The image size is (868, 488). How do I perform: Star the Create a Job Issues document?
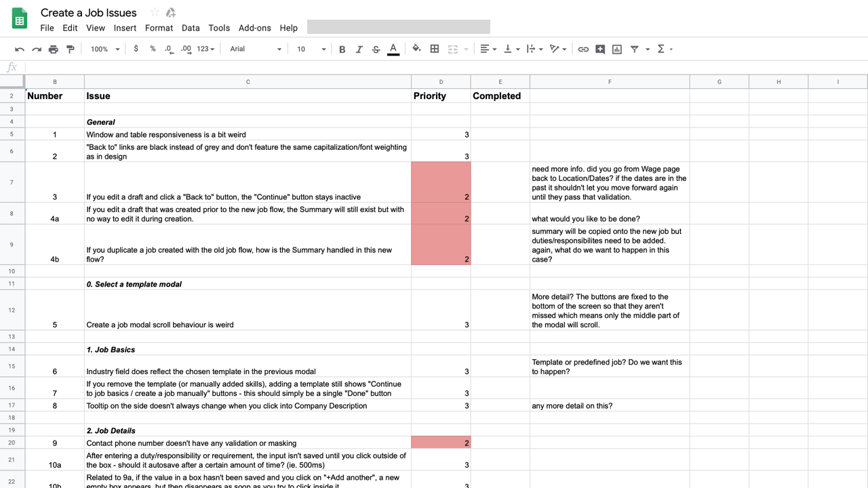coord(155,12)
